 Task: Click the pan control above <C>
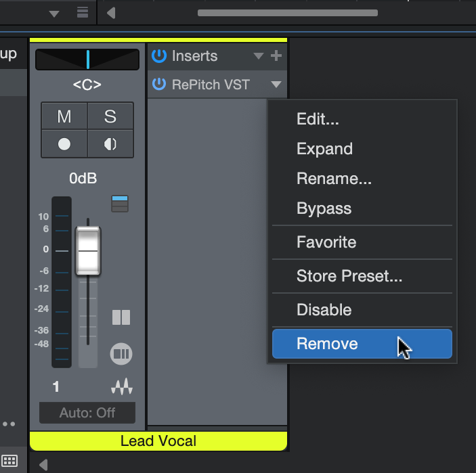point(87,60)
